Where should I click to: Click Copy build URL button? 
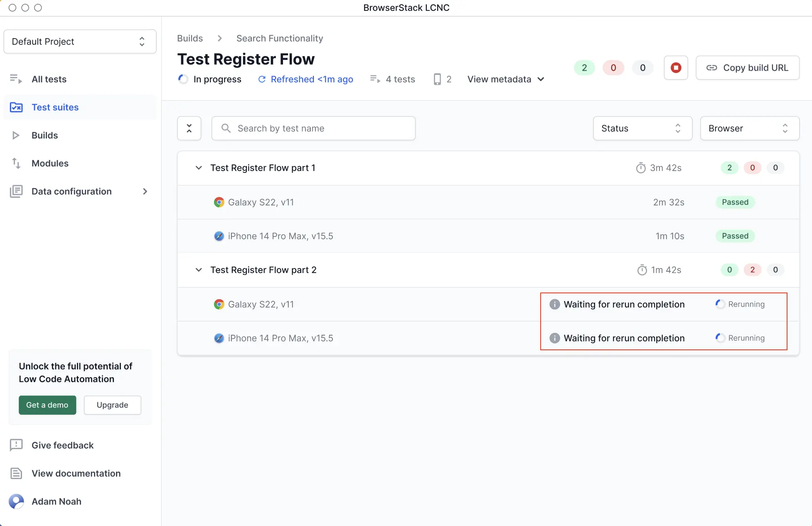pos(748,68)
